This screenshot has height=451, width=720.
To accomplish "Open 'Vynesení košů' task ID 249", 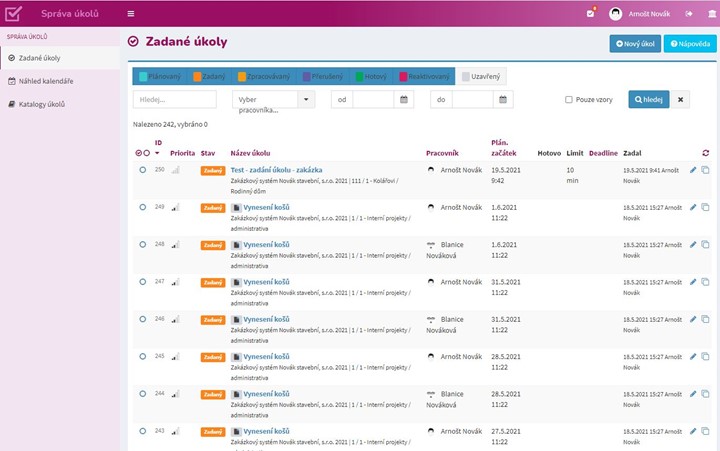I will 266,207.
